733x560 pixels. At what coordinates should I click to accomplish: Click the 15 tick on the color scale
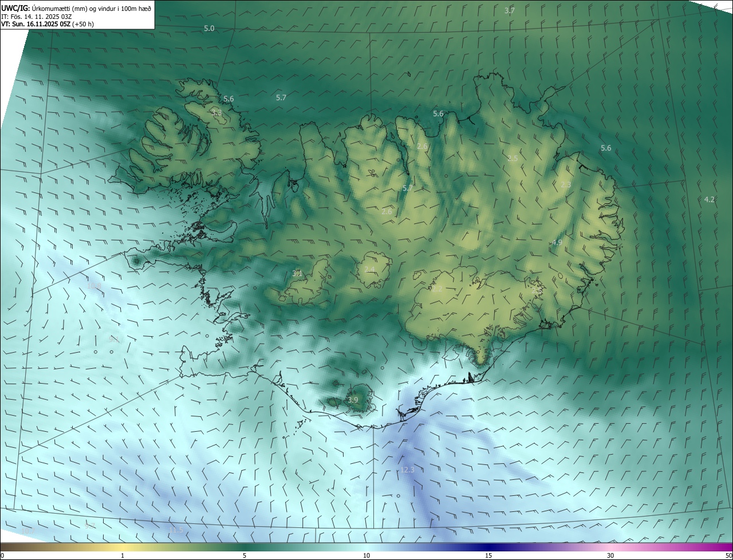[488, 555]
